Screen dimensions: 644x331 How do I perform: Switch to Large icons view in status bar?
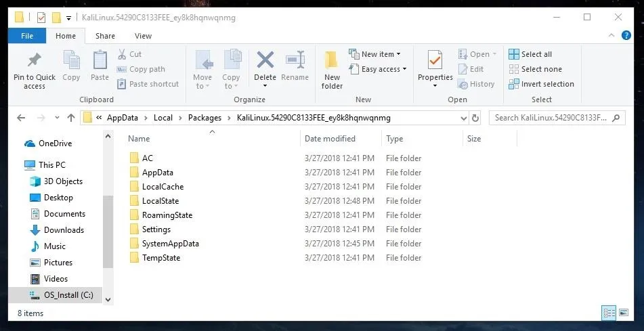click(x=623, y=313)
